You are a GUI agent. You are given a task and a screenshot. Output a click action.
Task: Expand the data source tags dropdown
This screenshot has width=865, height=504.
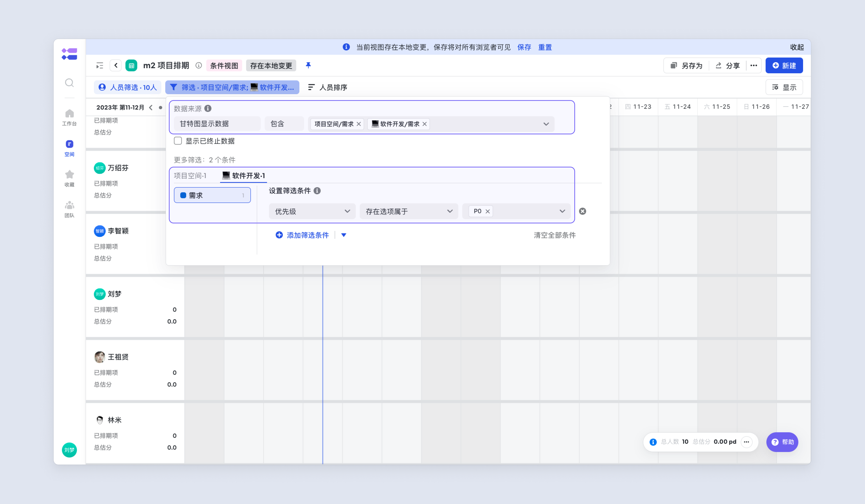tap(546, 124)
